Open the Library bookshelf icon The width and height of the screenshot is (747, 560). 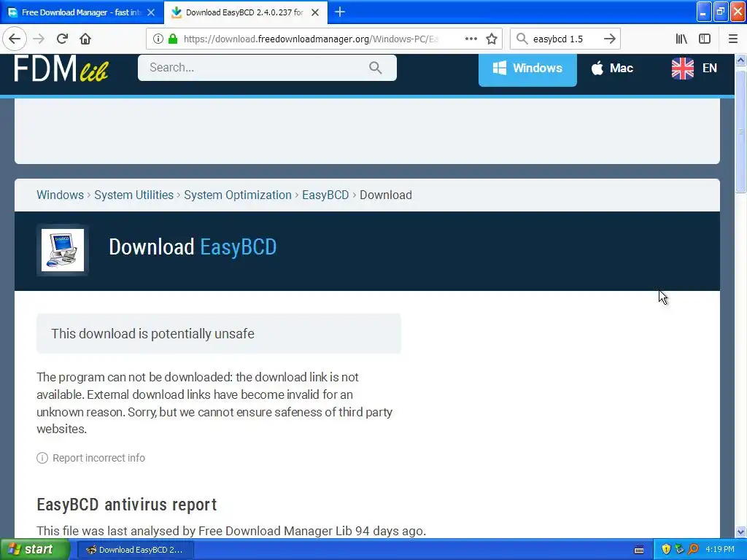tap(681, 39)
